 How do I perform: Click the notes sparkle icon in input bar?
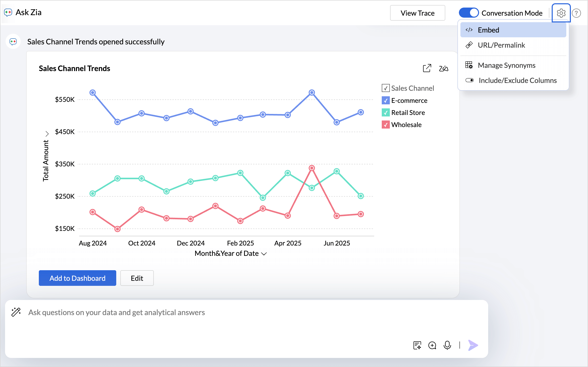pyautogui.click(x=417, y=345)
